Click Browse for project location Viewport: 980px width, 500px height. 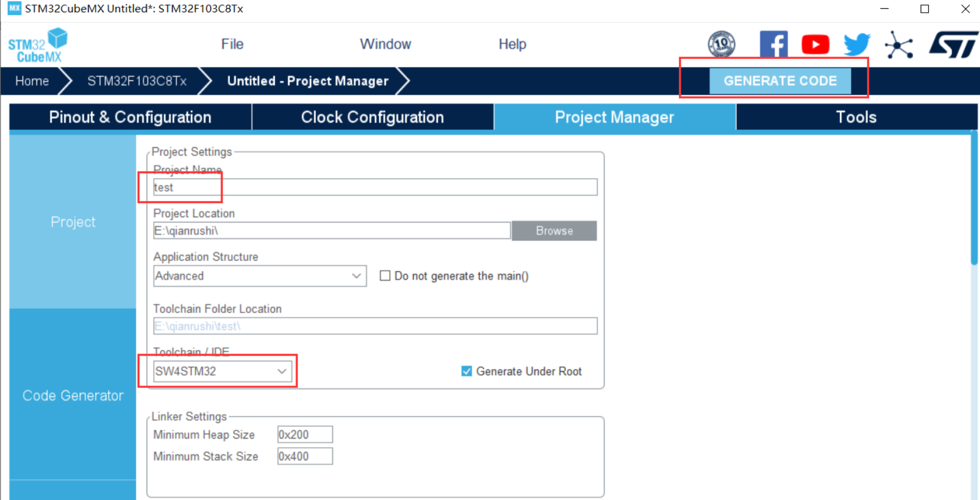[554, 231]
